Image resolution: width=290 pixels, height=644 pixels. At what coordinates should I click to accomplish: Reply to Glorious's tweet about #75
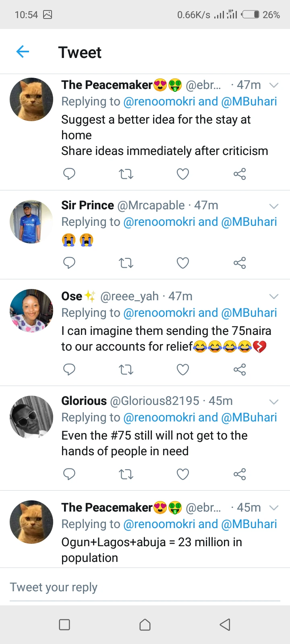[69, 474]
